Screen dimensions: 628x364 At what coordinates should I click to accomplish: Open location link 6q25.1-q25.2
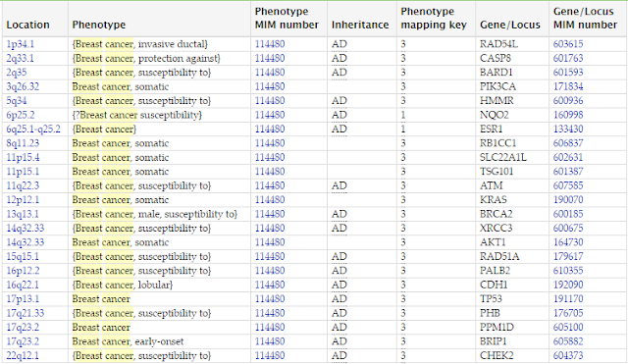pyautogui.click(x=33, y=130)
